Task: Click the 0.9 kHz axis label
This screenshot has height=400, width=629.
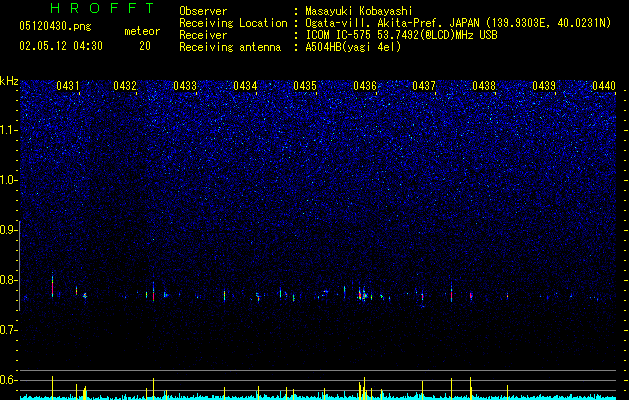Action: pyautogui.click(x=8, y=230)
